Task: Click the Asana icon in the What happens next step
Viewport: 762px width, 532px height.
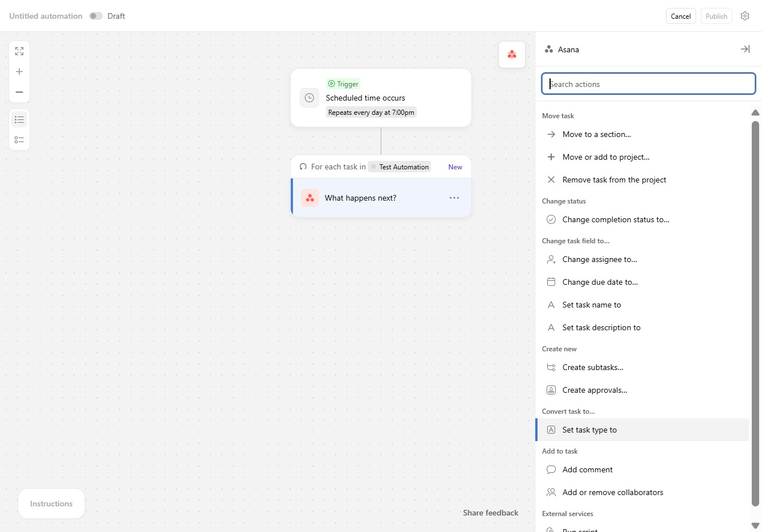Action: pos(310,198)
